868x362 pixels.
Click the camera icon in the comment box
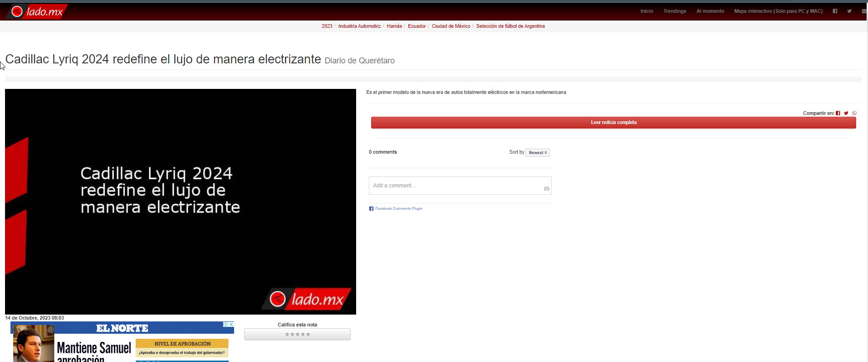[x=546, y=188]
